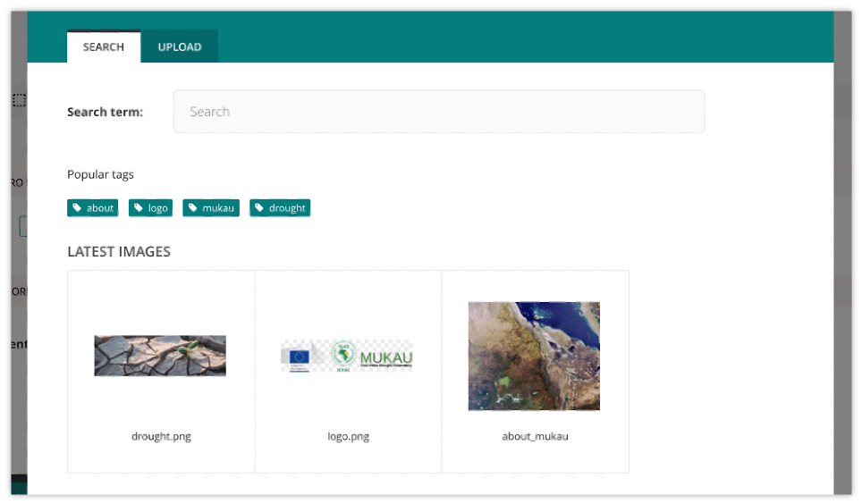Select the SEARCH tab
This screenshot has height=504, width=862.
104,46
